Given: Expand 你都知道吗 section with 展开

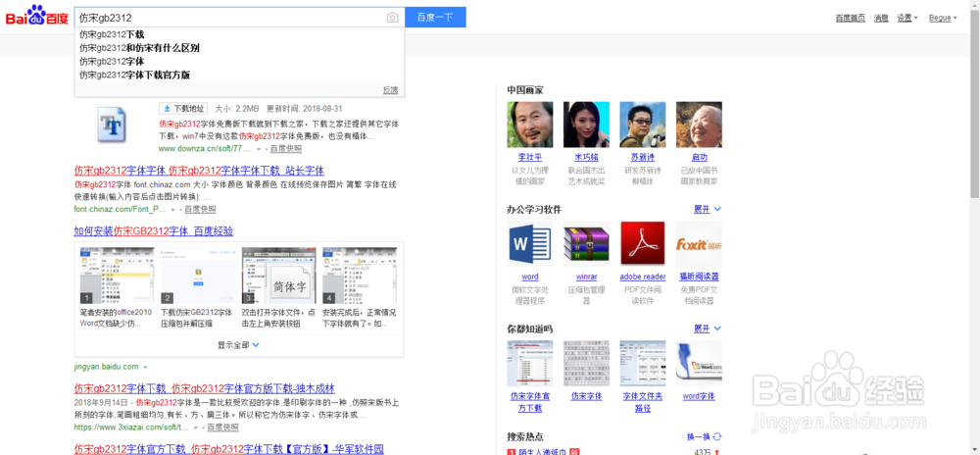Looking at the screenshot, I should coord(708,329).
